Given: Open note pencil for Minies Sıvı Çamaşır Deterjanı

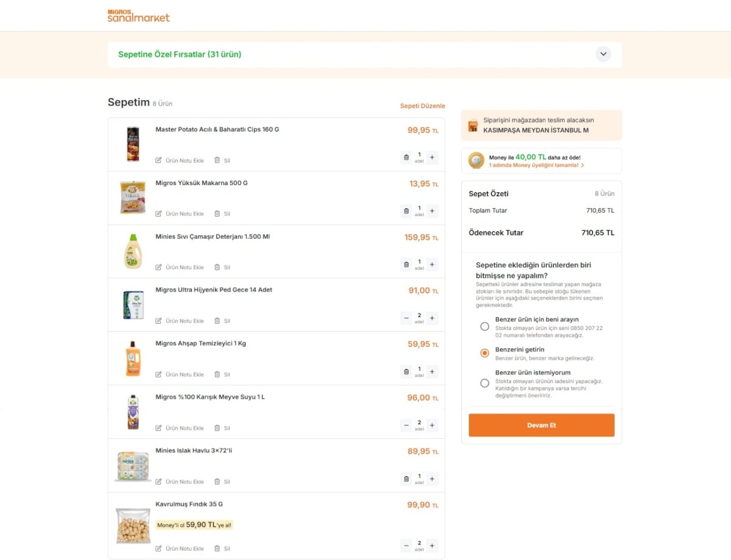Looking at the screenshot, I should (x=159, y=267).
